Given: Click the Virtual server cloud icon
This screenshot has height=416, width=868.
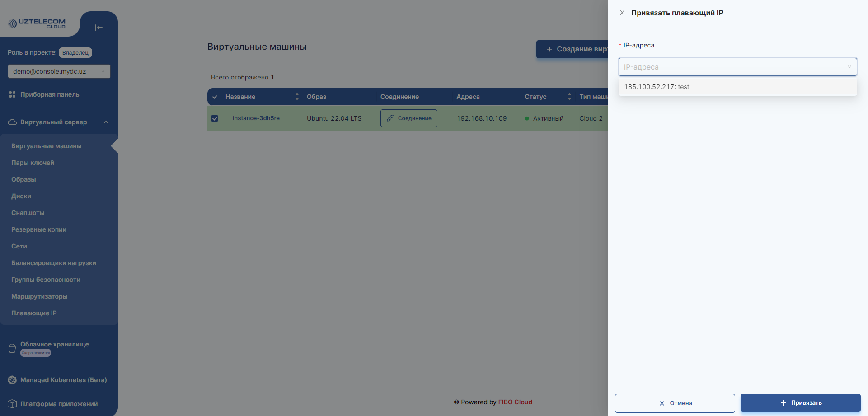Looking at the screenshot, I should [x=12, y=122].
